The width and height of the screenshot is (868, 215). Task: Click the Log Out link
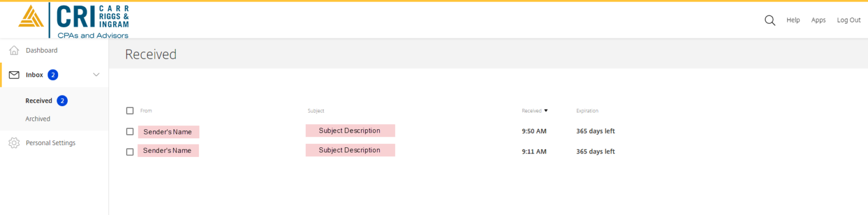pos(849,20)
